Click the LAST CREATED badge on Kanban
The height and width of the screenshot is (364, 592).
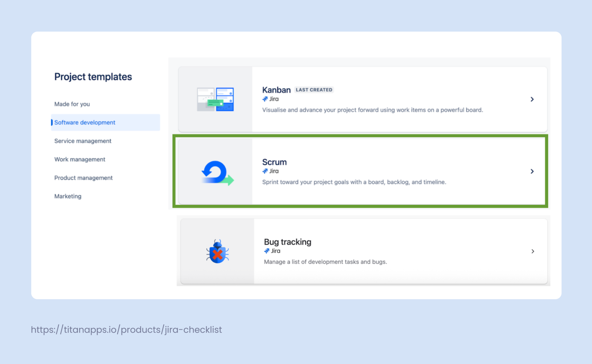[x=314, y=90]
